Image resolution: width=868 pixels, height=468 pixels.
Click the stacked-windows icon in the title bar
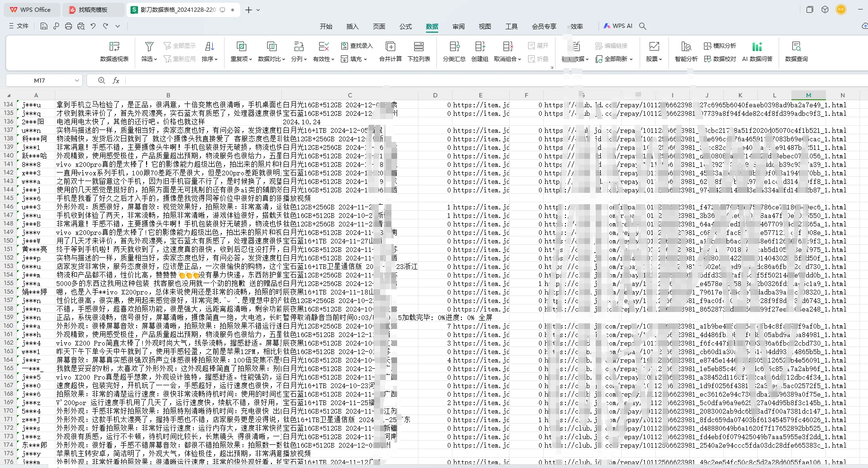tap(810, 9)
